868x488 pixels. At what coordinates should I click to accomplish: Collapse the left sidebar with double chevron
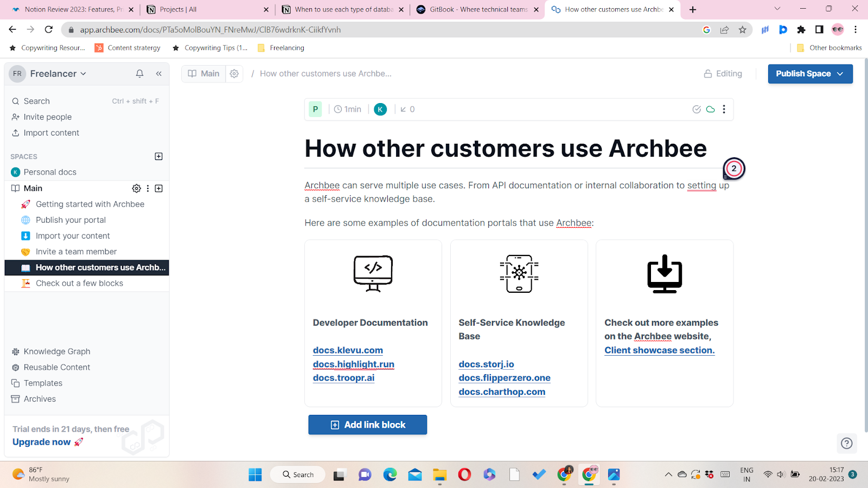(x=158, y=73)
